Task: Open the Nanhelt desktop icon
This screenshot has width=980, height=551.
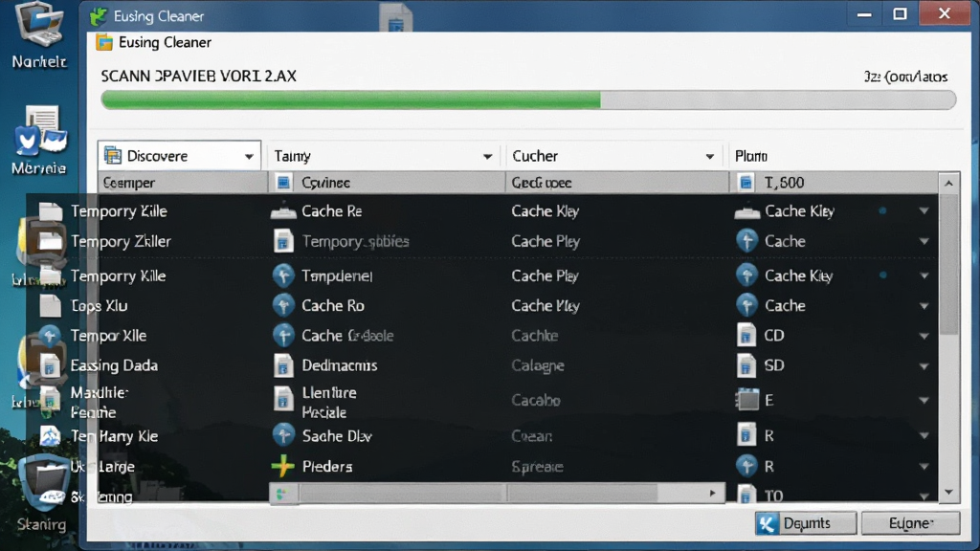Action: click(38, 35)
